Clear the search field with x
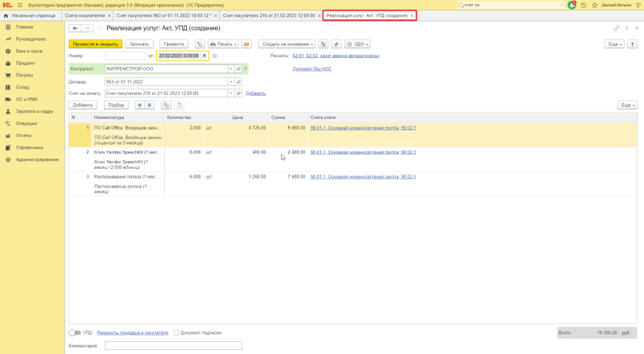 [x=561, y=5]
